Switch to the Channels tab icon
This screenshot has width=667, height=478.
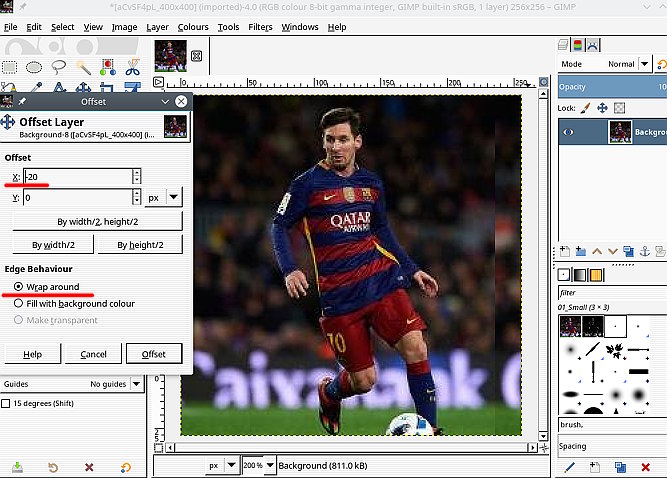pyautogui.click(x=578, y=45)
